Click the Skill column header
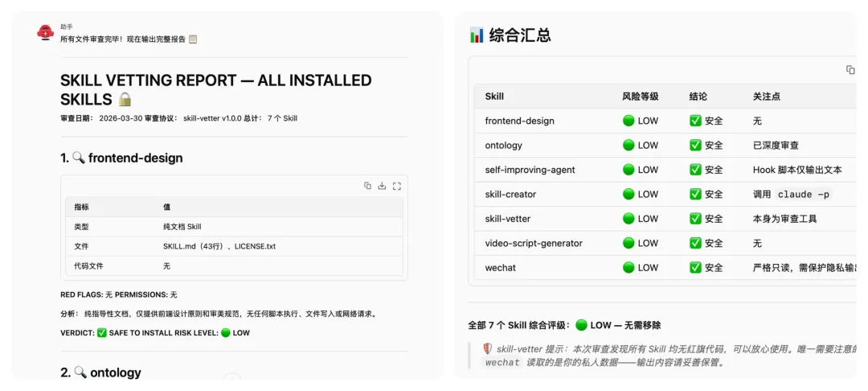Viewport: 868px width, 391px height. [x=494, y=97]
